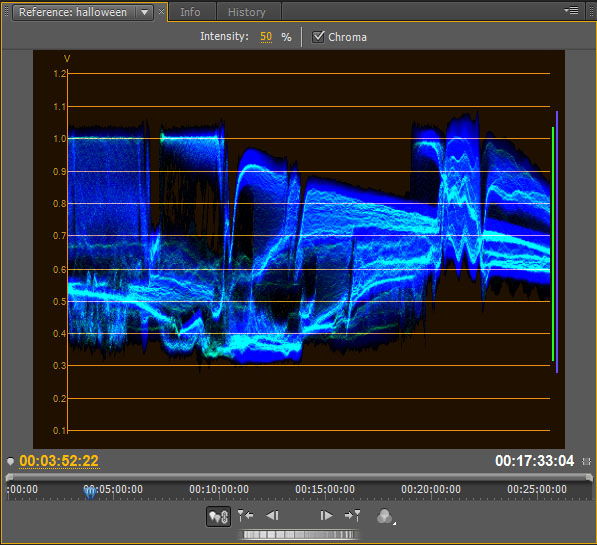This screenshot has width=597, height=545.
Task: Click the panel grip handle left of the Reference tab
Action: (x=6, y=11)
